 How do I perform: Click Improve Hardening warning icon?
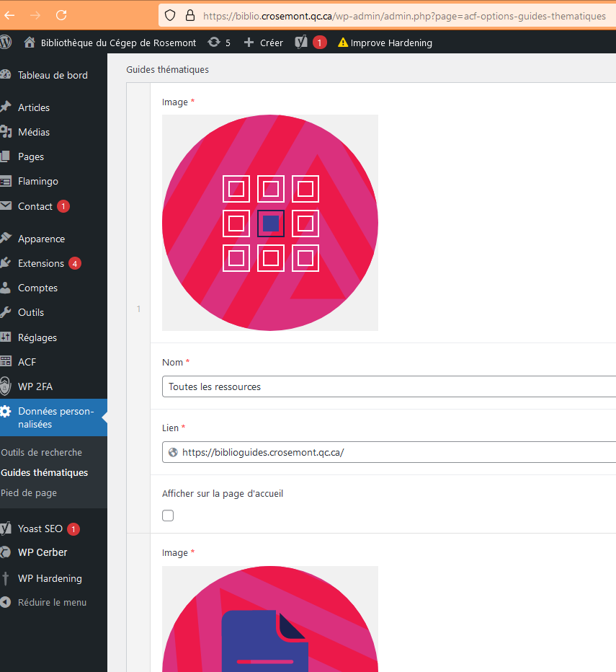(x=343, y=43)
